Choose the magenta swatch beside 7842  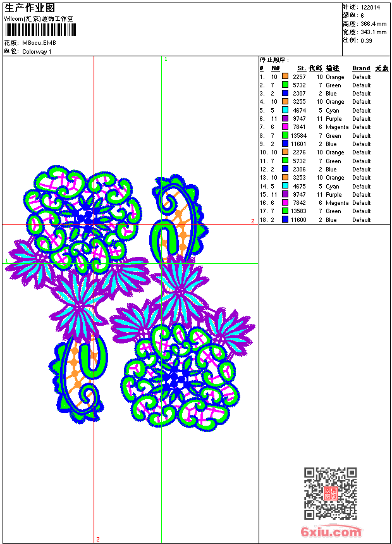tap(285, 202)
